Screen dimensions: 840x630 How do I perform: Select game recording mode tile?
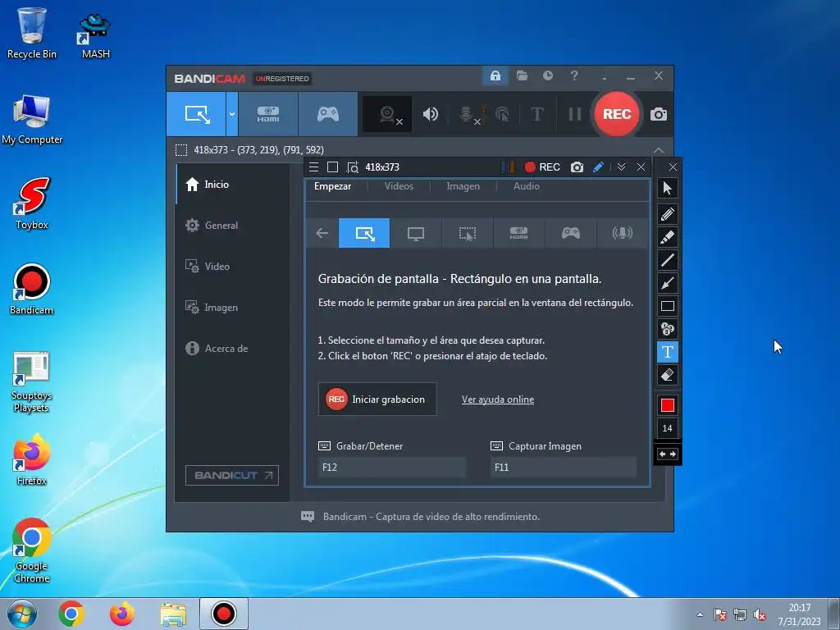click(571, 233)
